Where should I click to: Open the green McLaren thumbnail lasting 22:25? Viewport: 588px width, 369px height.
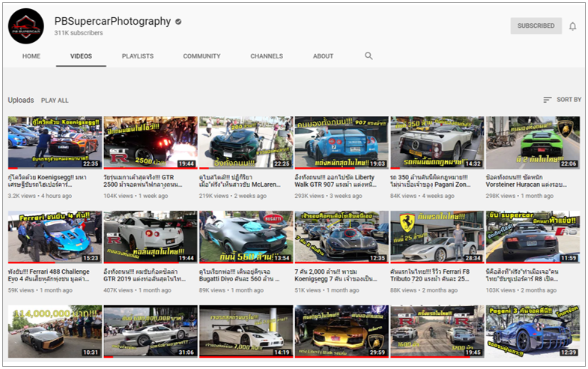pos(246,142)
